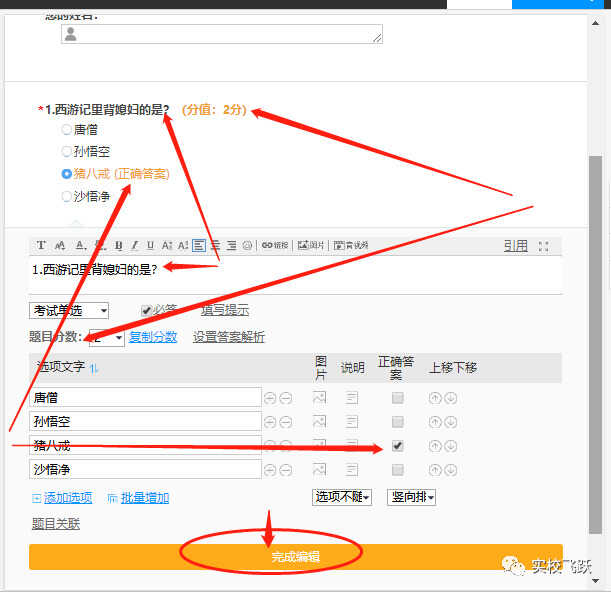Image resolution: width=611 pixels, height=593 pixels.
Task: Toggle underline formatting in question editor
Action: [150, 245]
